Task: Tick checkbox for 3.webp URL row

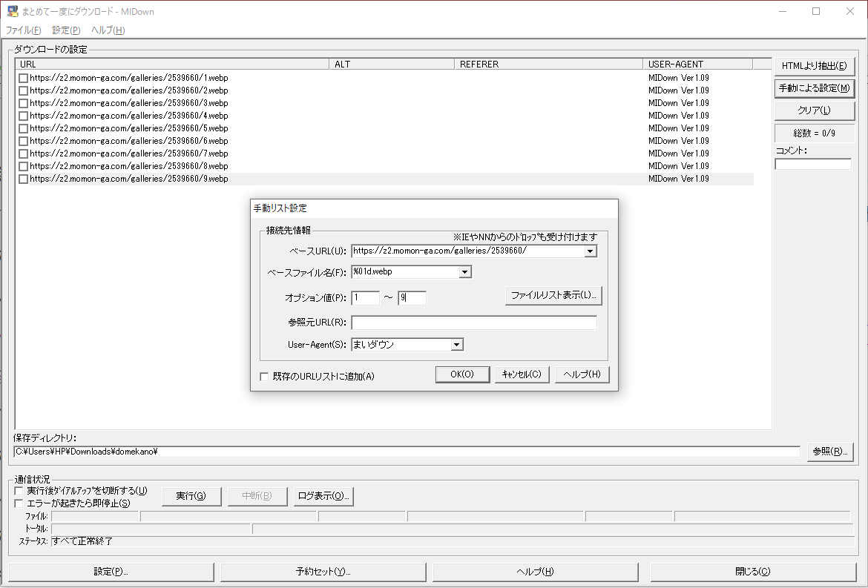Action: [x=23, y=104]
